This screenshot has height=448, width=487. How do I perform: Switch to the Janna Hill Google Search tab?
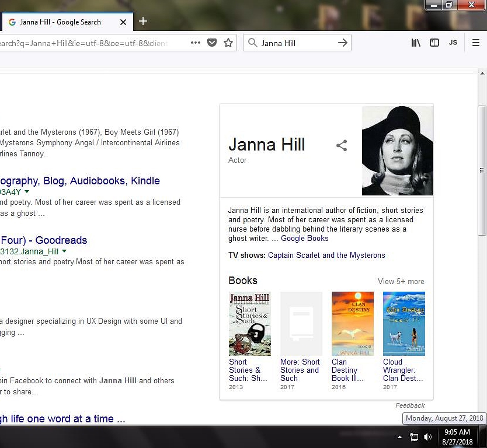pyautogui.click(x=64, y=22)
